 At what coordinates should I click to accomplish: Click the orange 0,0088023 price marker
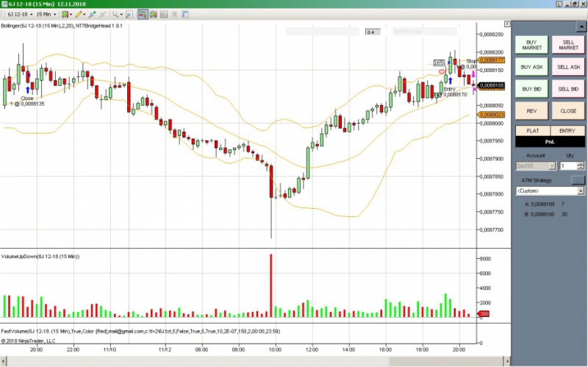pos(491,115)
